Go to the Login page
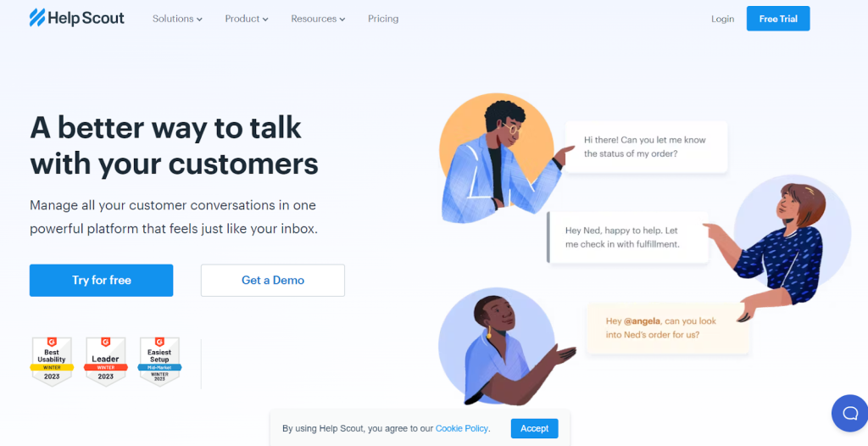Viewport: 868px width, 446px height. tap(722, 19)
